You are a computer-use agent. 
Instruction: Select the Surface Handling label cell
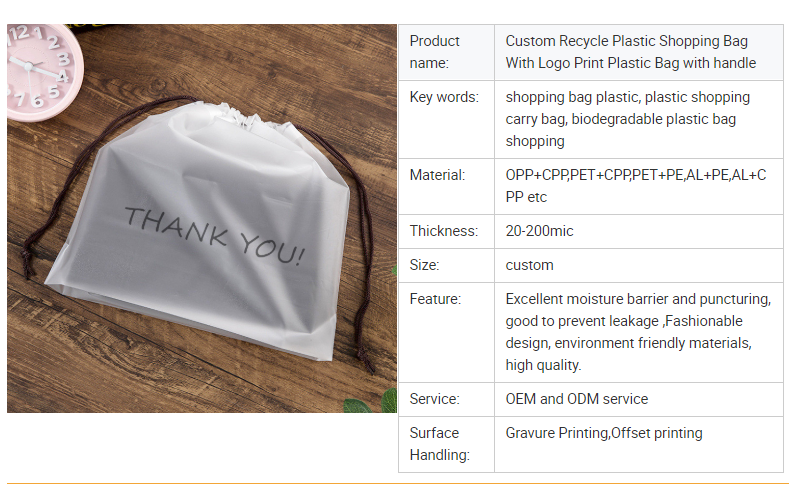tap(446, 444)
